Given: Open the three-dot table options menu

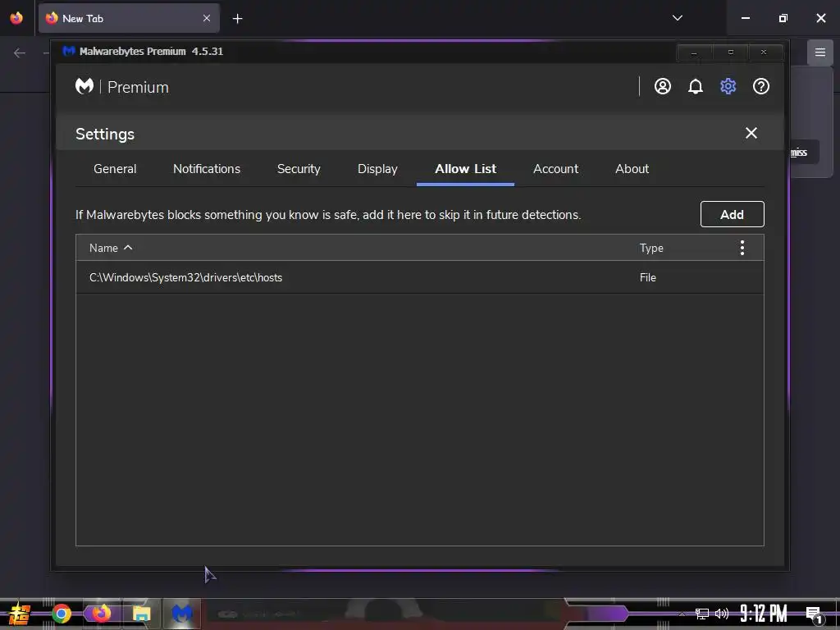Looking at the screenshot, I should 742,248.
